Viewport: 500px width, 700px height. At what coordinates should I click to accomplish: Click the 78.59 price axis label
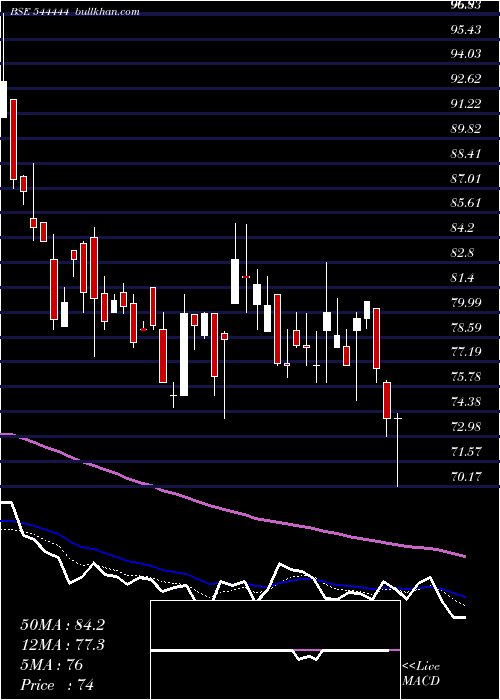tap(467, 328)
